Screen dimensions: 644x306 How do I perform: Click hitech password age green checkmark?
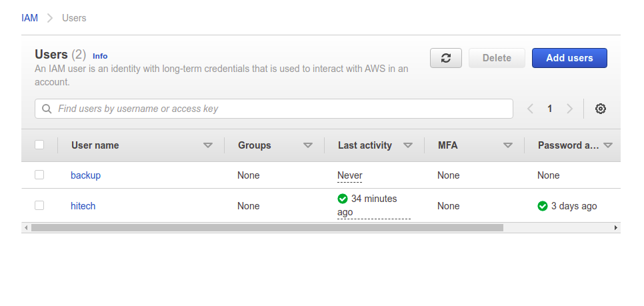point(543,206)
